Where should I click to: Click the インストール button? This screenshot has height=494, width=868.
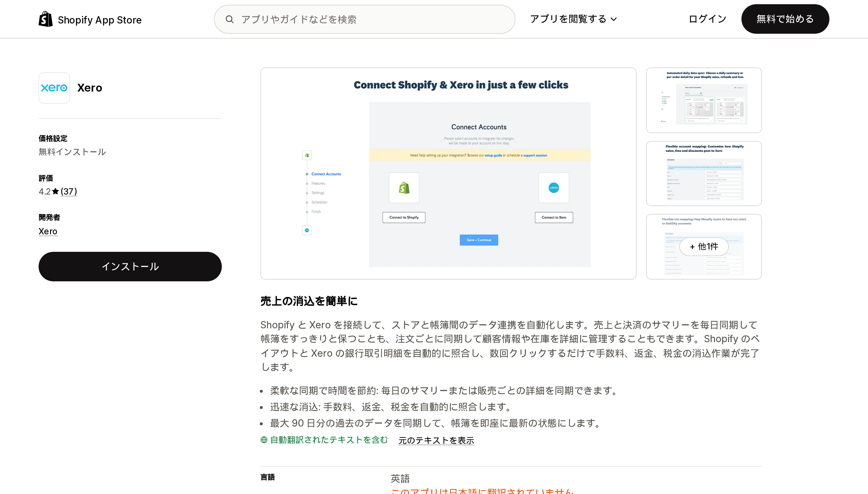[130, 266]
